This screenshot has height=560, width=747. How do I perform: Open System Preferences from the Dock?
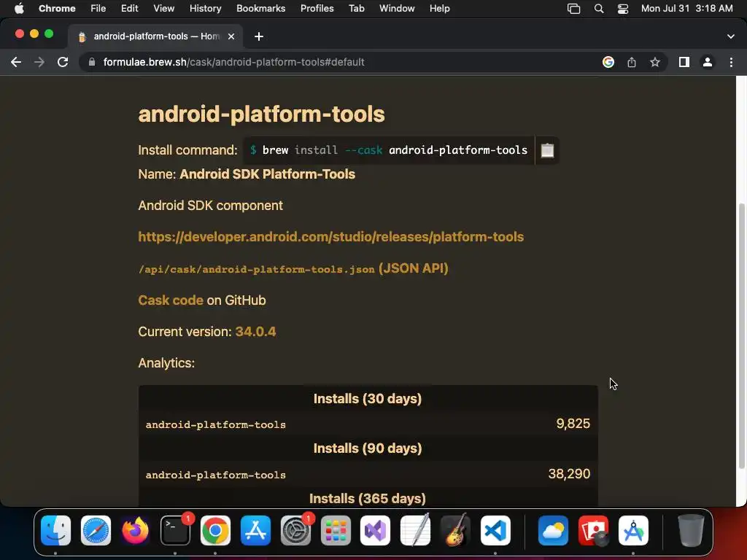(295, 531)
